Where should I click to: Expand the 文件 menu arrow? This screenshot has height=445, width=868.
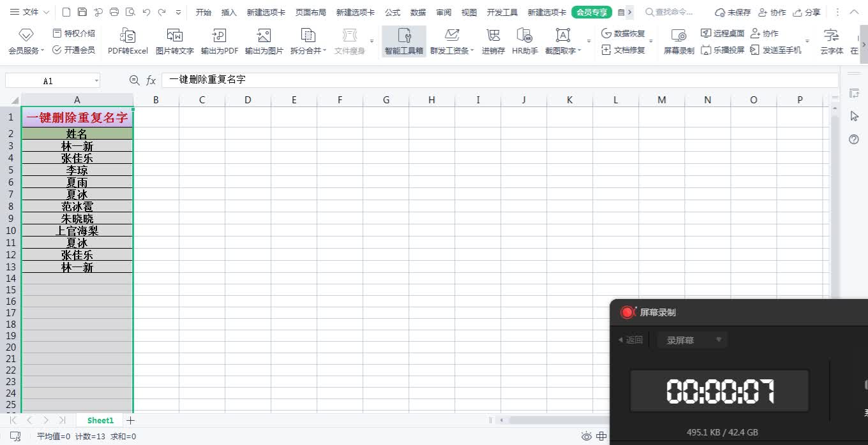pyautogui.click(x=46, y=12)
